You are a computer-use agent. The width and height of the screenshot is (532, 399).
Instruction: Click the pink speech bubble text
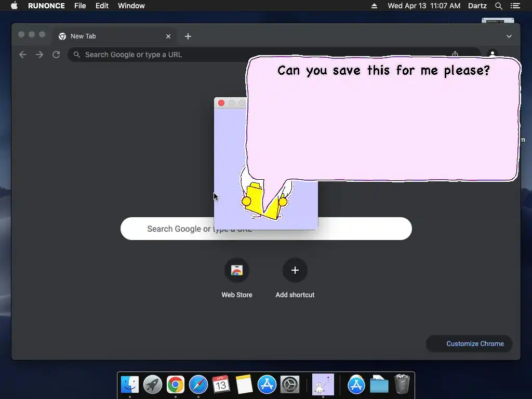pos(383,70)
